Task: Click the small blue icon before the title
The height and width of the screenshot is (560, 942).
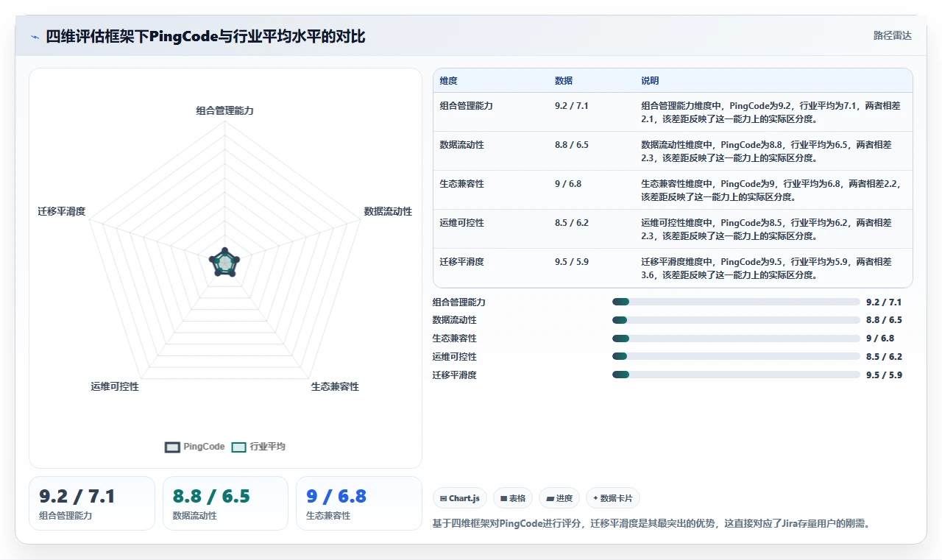Action: [x=35, y=37]
